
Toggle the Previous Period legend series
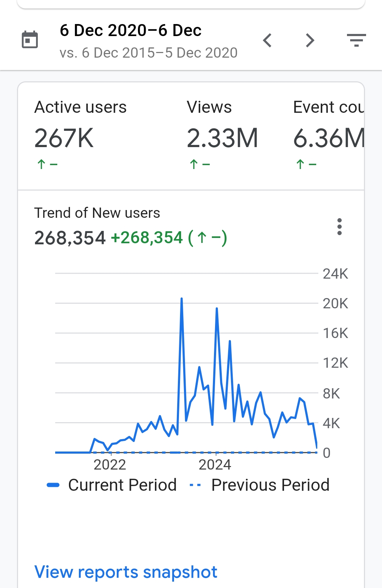[260, 485]
